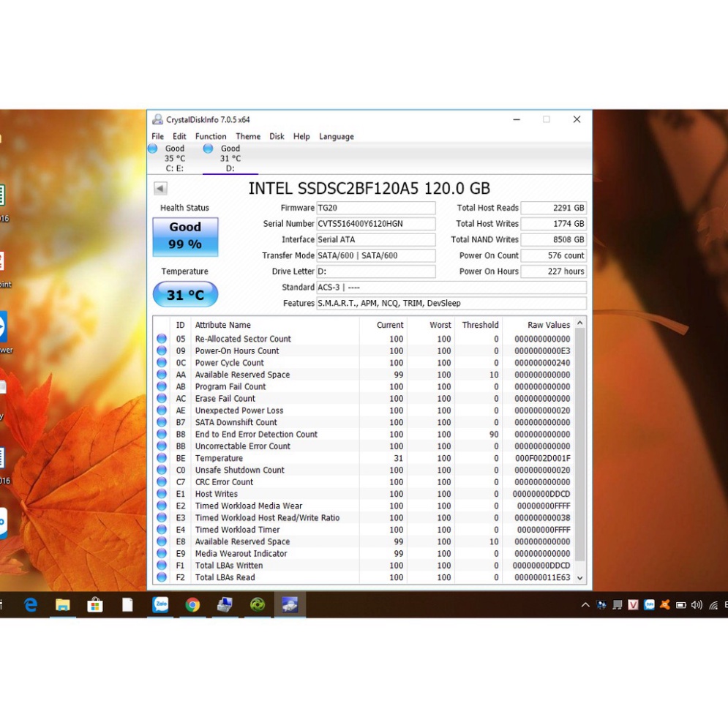
Task: Click the Total Host Reads value
Action: tap(553, 208)
